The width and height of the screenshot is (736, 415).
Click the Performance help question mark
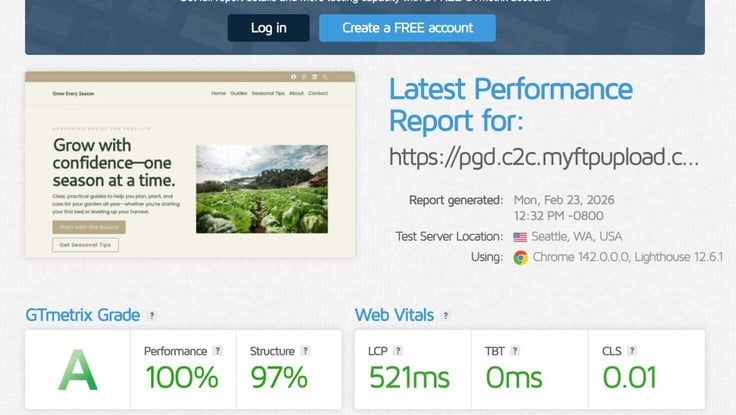coord(217,351)
